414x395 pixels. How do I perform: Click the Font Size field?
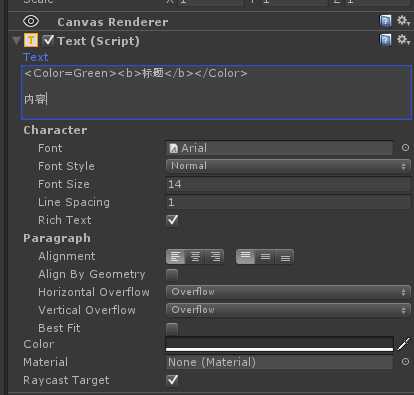(288, 184)
